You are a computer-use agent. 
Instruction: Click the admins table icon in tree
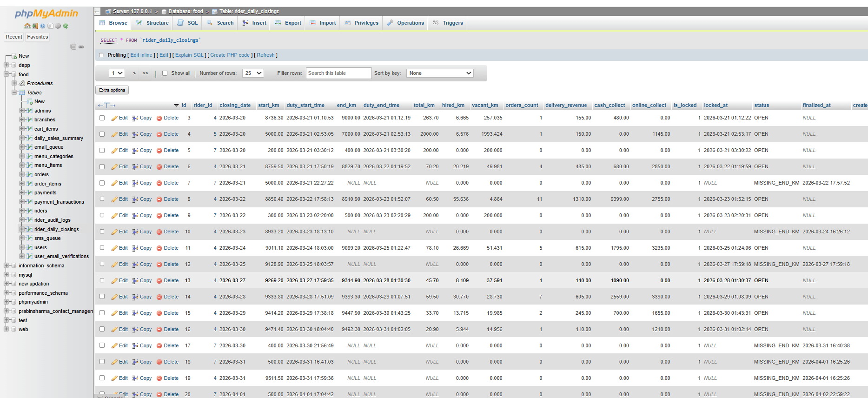point(29,111)
